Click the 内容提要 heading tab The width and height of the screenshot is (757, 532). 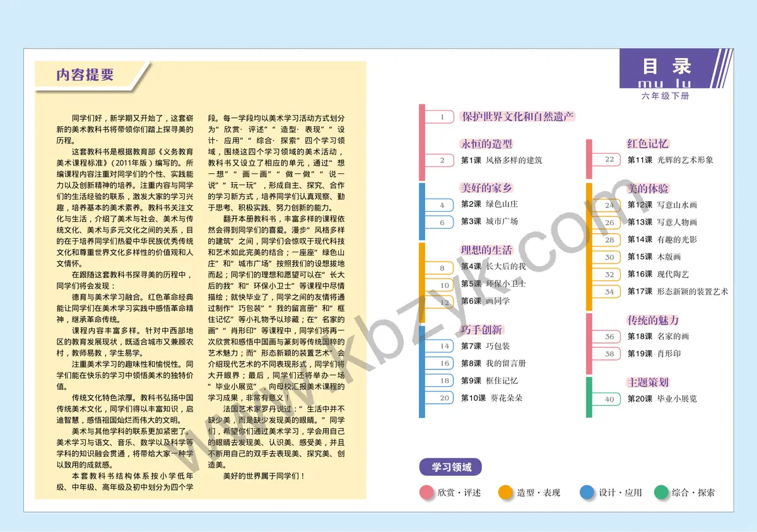coord(85,75)
